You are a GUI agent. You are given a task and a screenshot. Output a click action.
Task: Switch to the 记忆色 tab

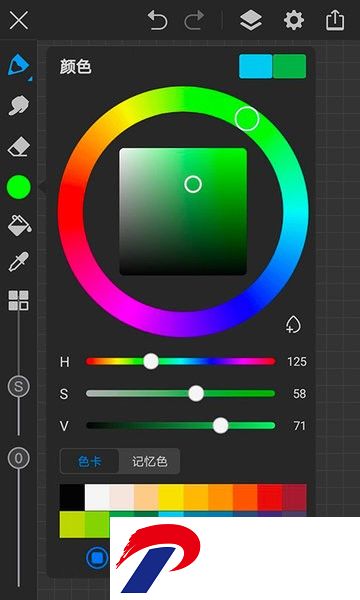150,461
